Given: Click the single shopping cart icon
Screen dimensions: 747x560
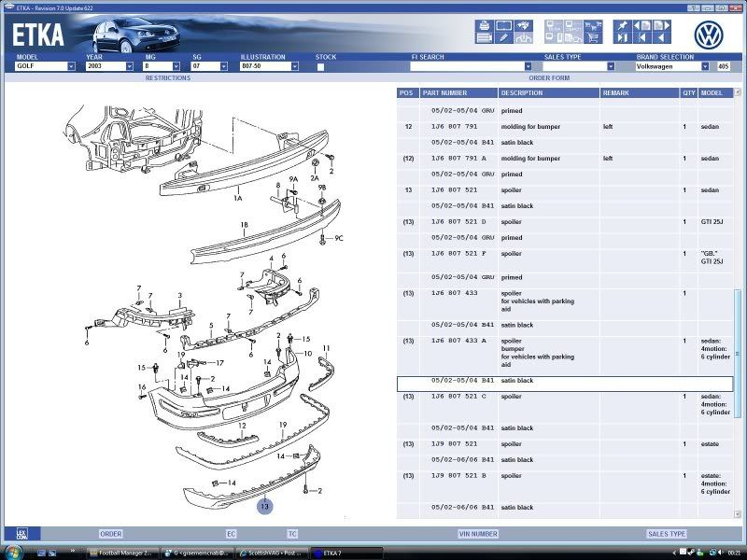Looking at the screenshot, I should pos(593,38).
